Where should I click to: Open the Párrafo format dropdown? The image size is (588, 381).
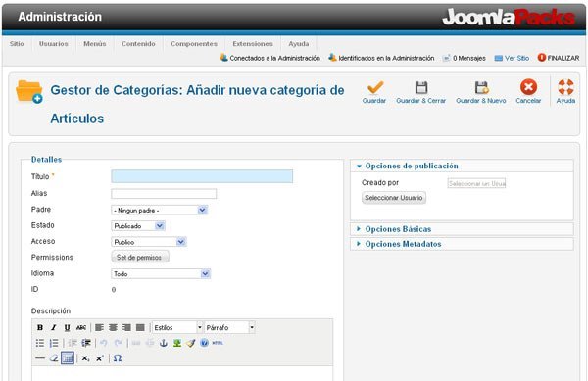pyautogui.click(x=229, y=327)
